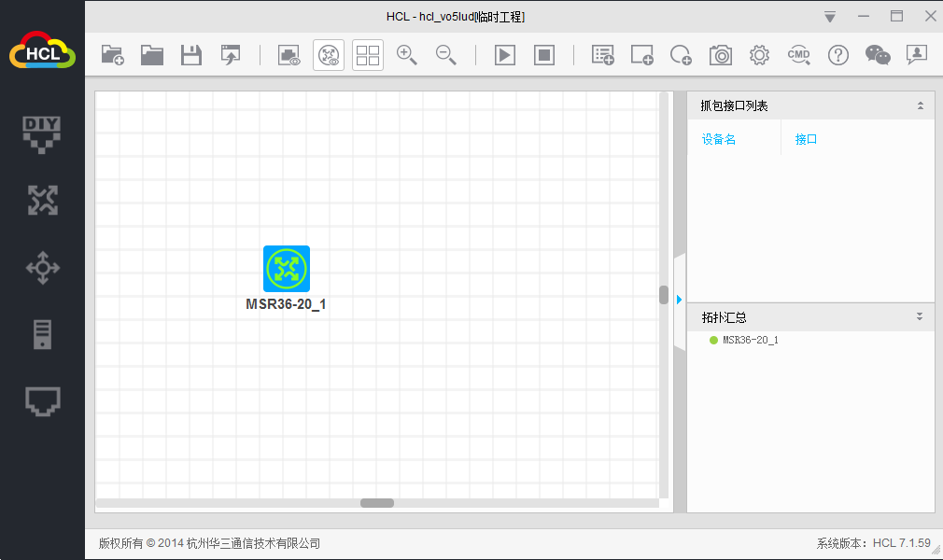The width and height of the screenshot is (943, 560).
Task: Open the DIY device category
Action: coord(41,134)
